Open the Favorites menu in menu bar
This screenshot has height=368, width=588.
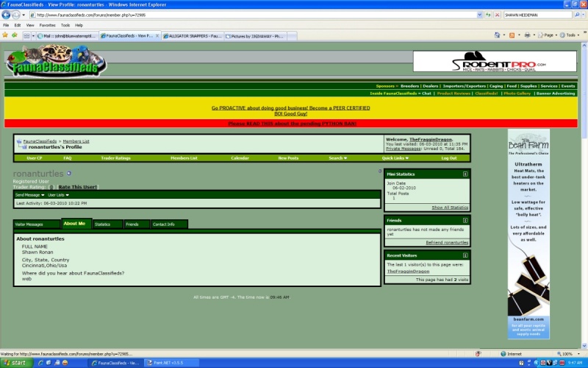[47, 25]
